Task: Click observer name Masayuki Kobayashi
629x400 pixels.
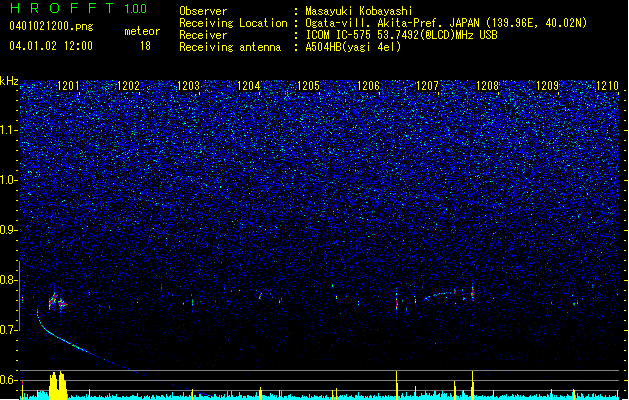Action: tap(359, 11)
